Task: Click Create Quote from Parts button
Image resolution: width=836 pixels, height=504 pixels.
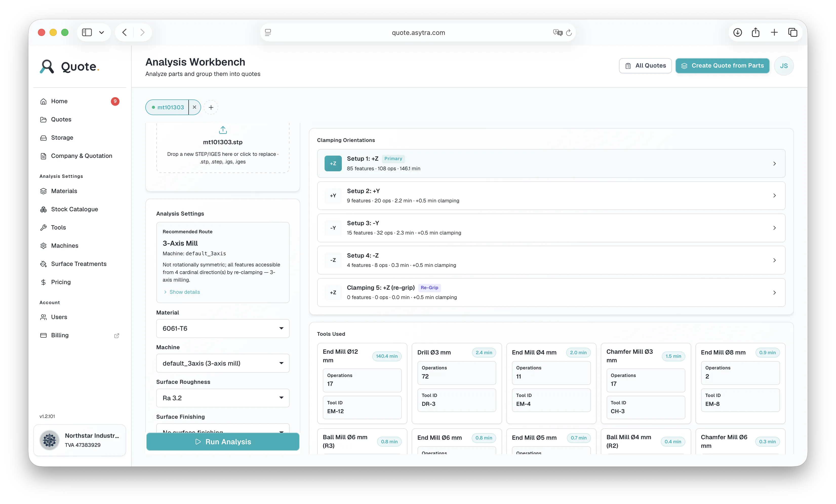Action: (722, 66)
